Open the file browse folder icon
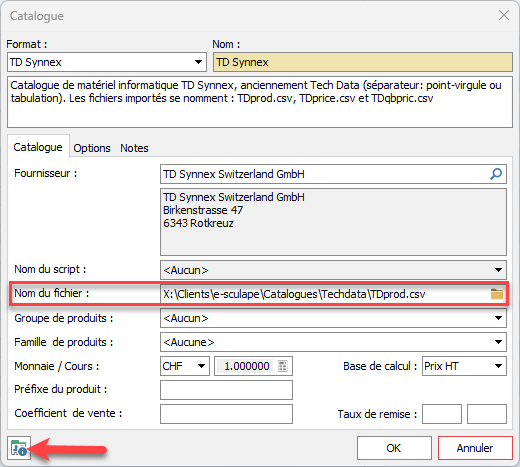Screen dimensions: 520x467 coord(497,294)
